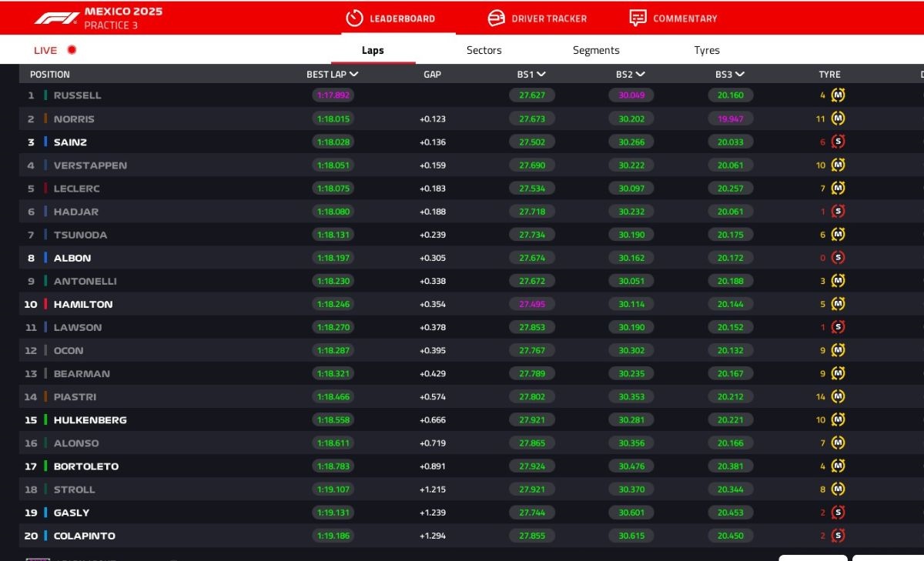Click Russell's medium tyre icon
The width and height of the screenshot is (924, 561).
click(838, 95)
